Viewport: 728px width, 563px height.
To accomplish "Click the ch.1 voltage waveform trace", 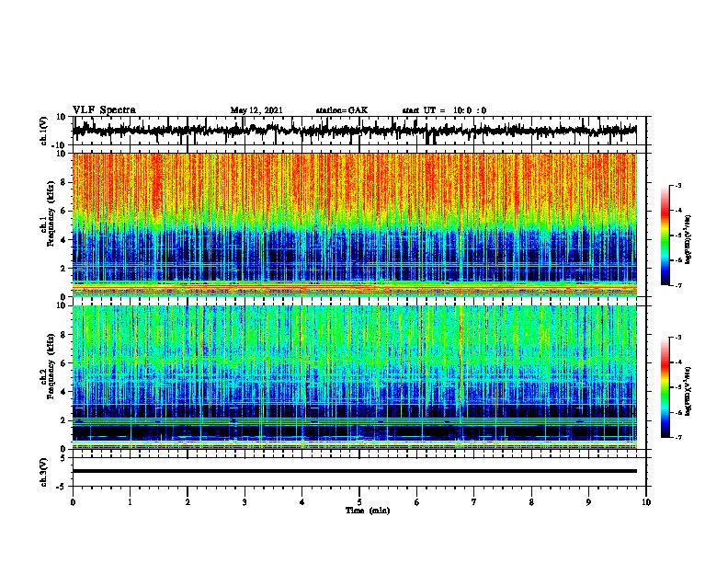I will [x=354, y=131].
